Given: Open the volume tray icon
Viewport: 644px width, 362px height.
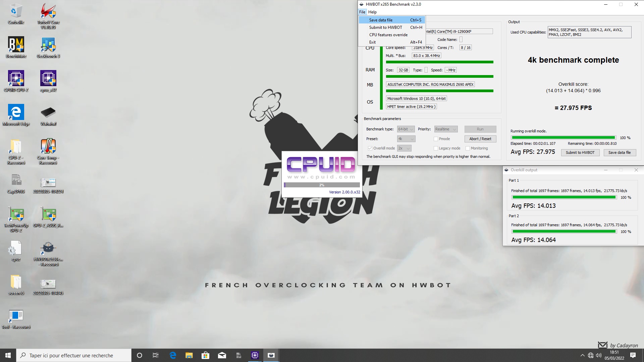Looking at the screenshot, I should tap(599, 355).
